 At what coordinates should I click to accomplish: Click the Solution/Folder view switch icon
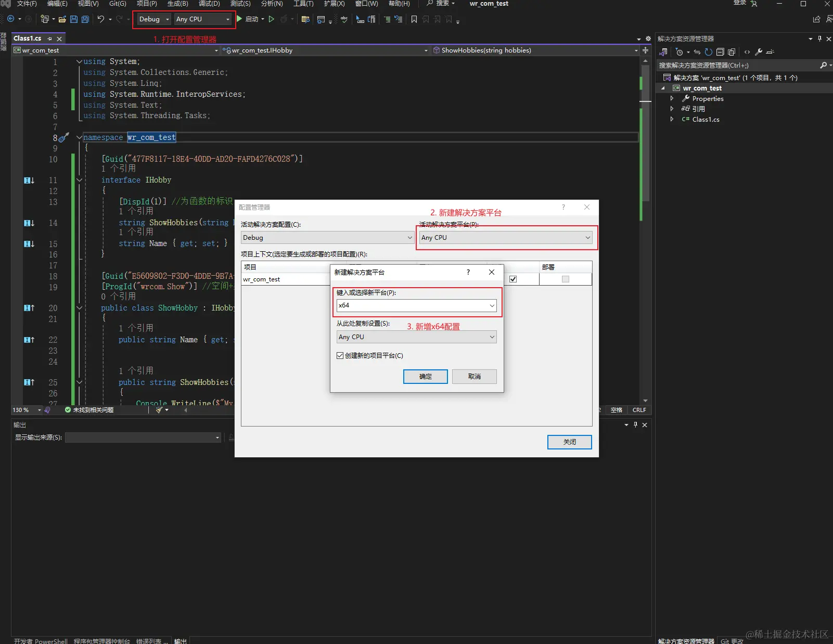(x=663, y=52)
